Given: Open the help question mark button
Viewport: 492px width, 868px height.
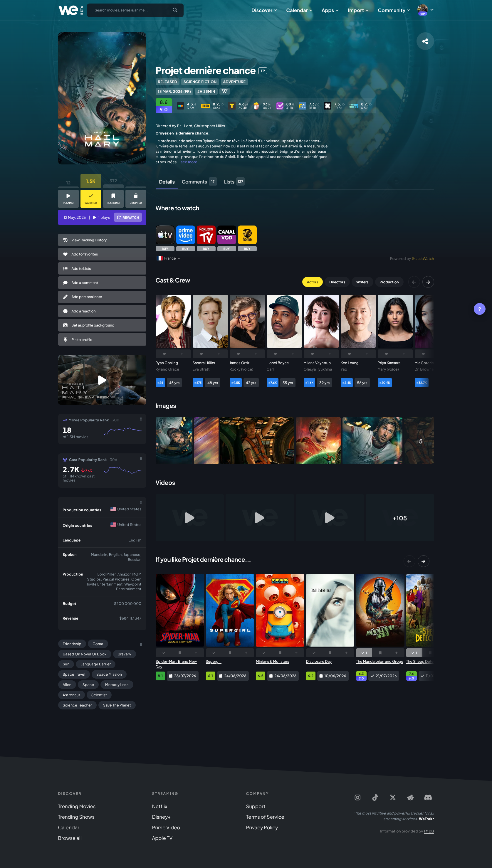Looking at the screenshot, I should point(479,309).
